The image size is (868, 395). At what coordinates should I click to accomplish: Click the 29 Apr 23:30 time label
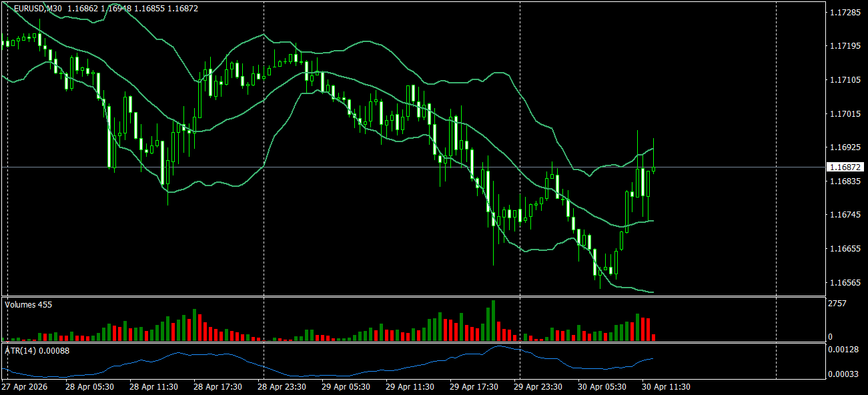(537, 387)
